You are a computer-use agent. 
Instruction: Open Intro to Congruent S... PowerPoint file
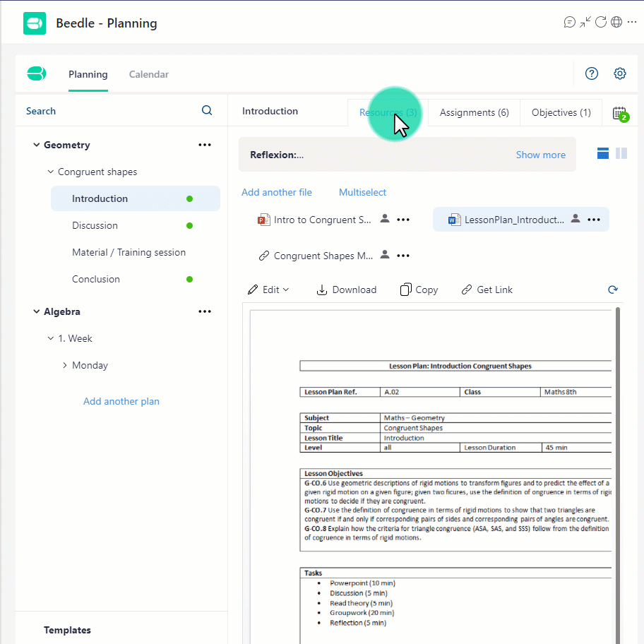pos(314,220)
